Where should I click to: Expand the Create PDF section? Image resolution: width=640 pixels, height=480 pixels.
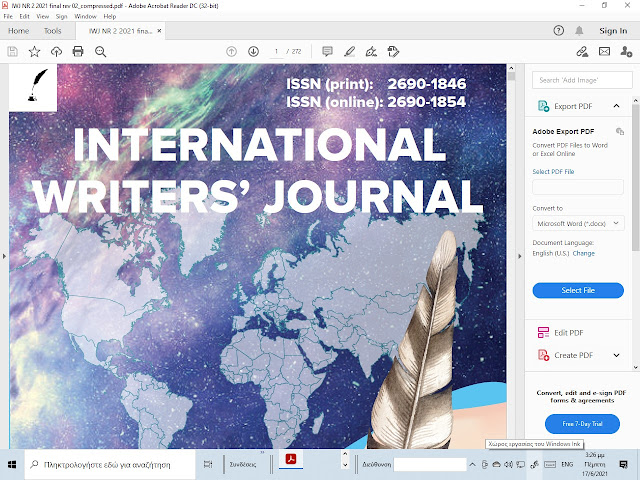tap(616, 356)
